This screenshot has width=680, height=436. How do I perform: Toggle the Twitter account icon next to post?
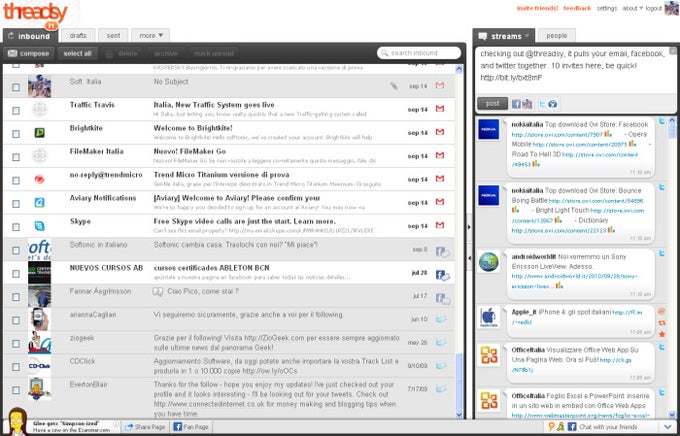[542, 104]
